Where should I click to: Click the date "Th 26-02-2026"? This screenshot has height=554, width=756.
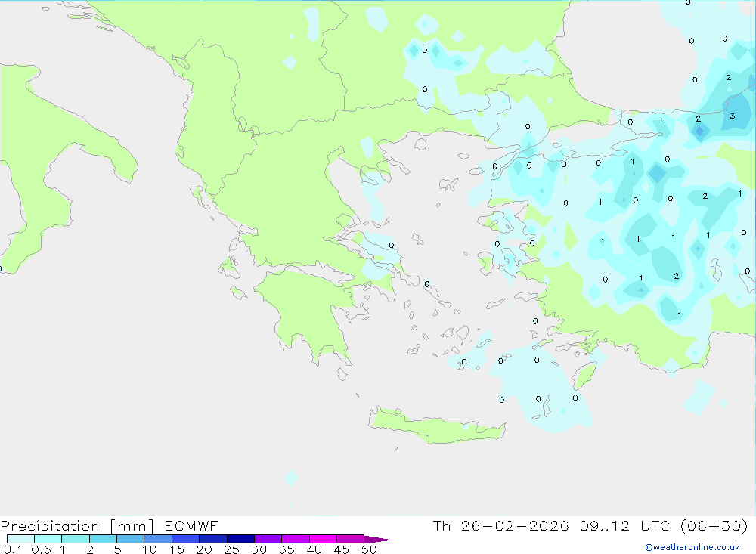[501, 525]
